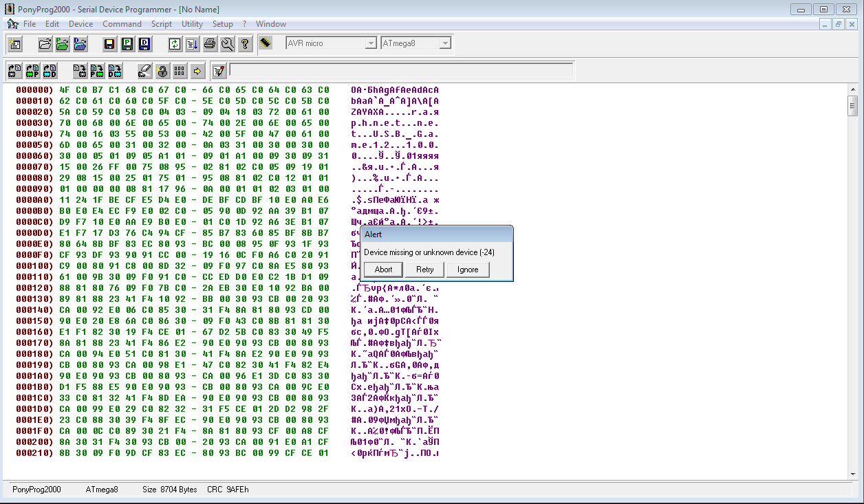Open the ATmega8 device type dropdown

[444, 43]
